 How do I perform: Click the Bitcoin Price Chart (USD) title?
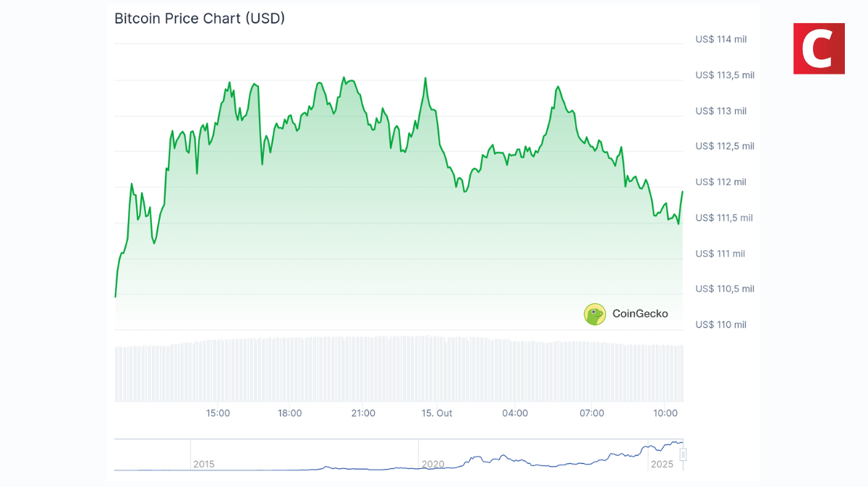[x=200, y=19]
